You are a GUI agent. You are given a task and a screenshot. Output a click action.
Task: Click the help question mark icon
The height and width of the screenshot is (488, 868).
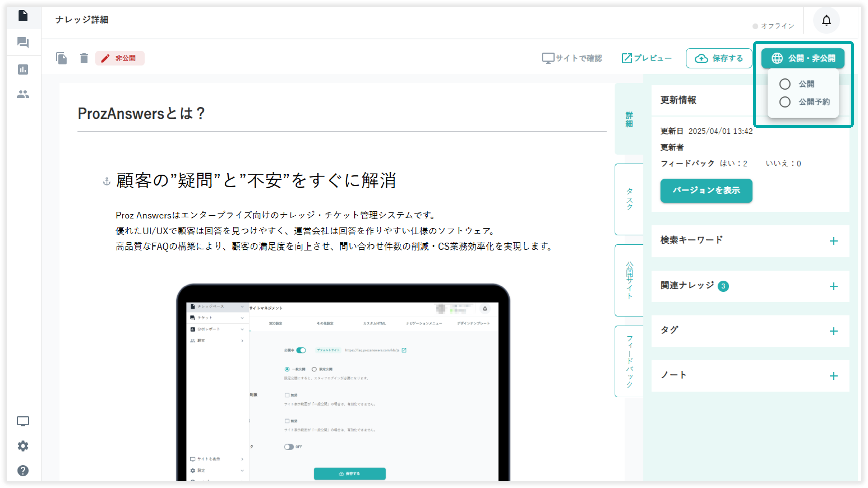[x=23, y=470]
